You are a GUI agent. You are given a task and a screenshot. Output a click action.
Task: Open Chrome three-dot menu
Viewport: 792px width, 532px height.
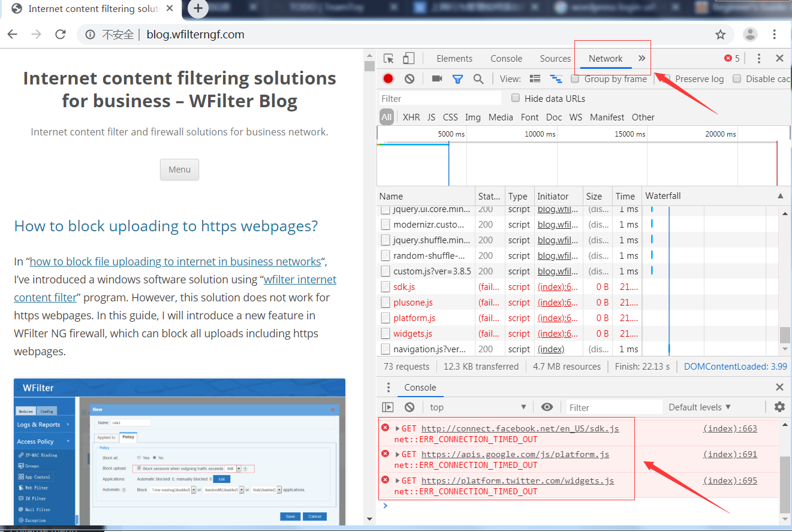(775, 34)
